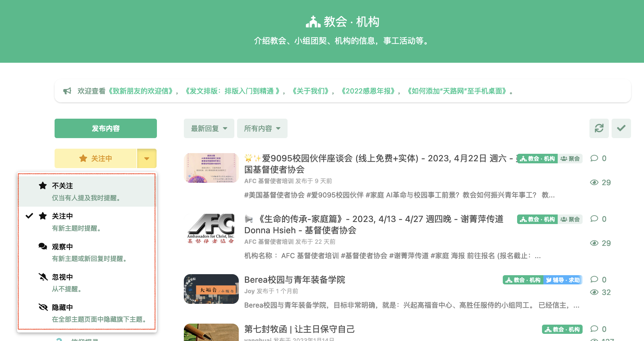Click the eye views icon showing 32
Image resolution: width=644 pixels, height=341 pixels.
[x=594, y=292]
